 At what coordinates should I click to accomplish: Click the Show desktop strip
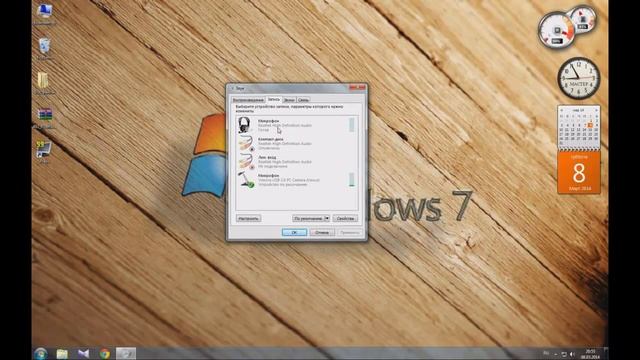606,353
